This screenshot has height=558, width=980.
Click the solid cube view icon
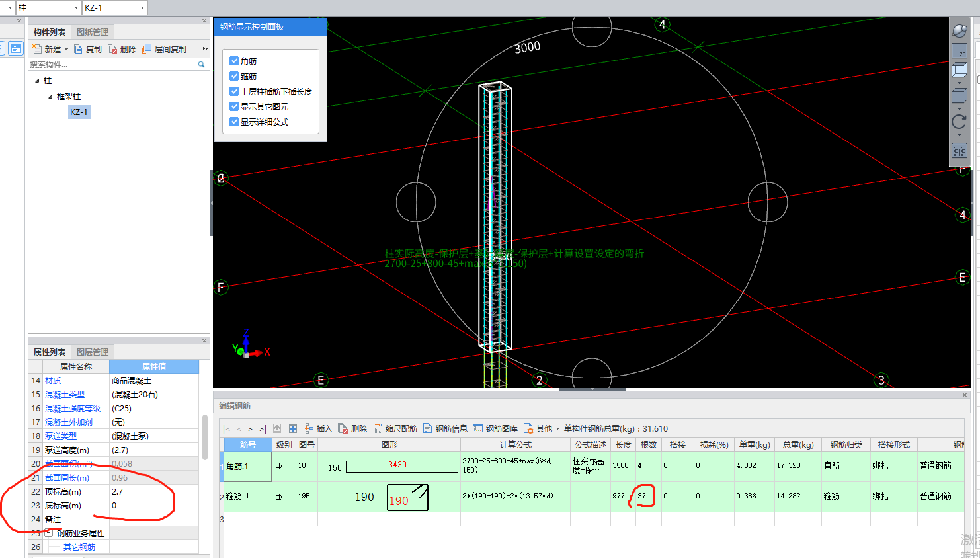pos(959,97)
